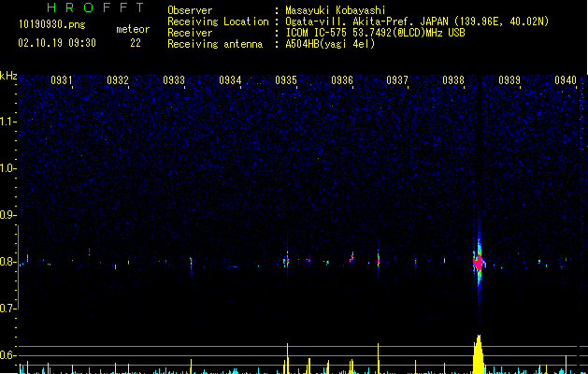Click the 0936 time marker

pos(342,80)
